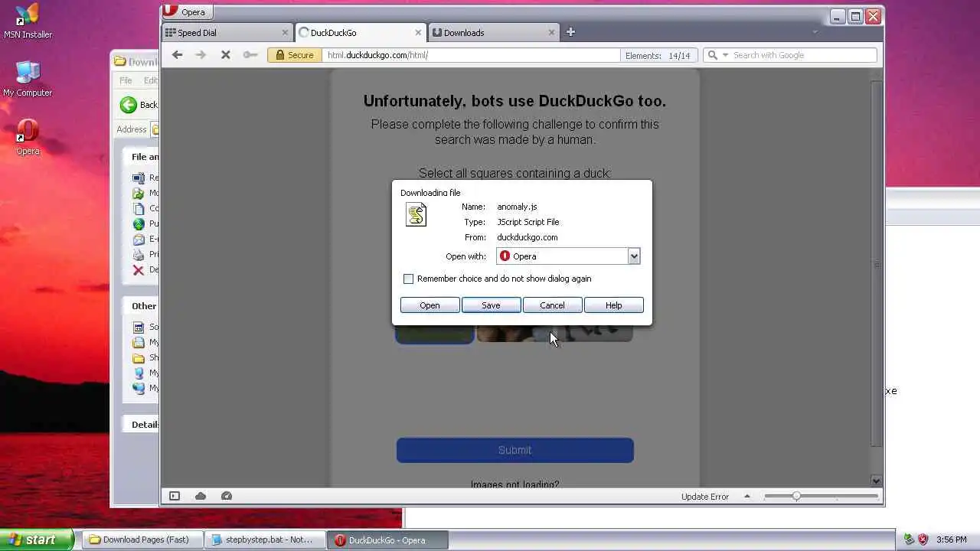Click the zoom popup arrow in status bar

(x=747, y=496)
